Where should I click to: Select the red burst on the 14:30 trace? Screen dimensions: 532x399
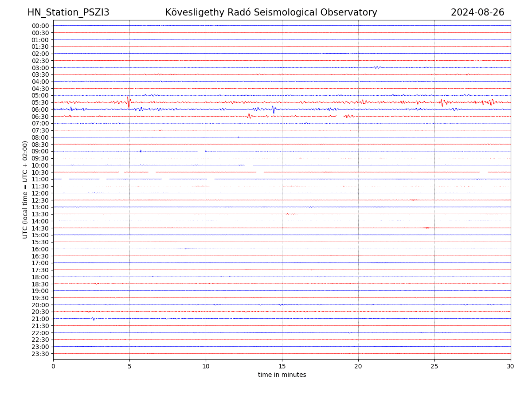(426, 228)
